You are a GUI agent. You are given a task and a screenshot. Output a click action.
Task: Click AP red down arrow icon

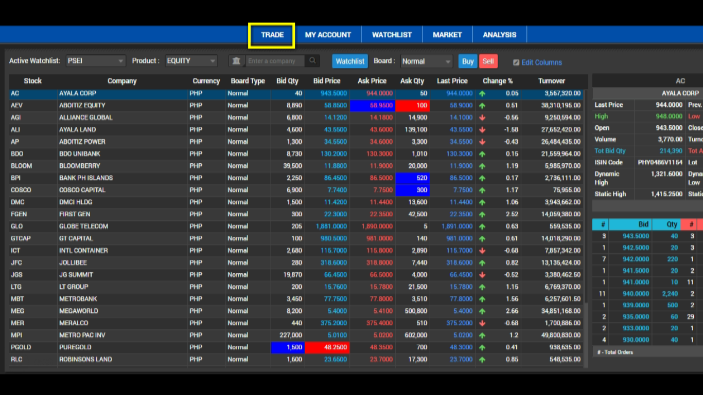point(482,142)
